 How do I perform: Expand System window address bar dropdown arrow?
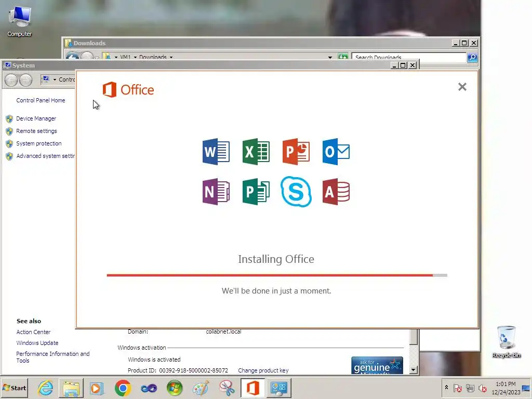click(x=55, y=79)
